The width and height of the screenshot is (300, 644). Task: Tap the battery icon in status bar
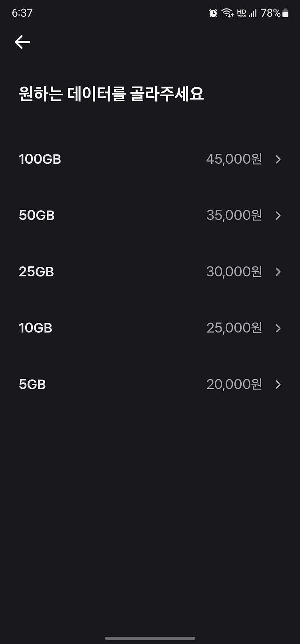pyautogui.click(x=285, y=13)
